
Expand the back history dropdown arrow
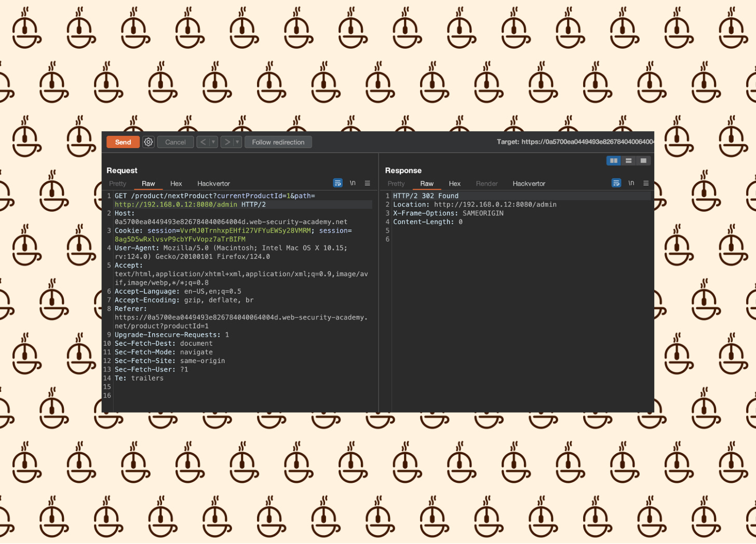click(213, 142)
